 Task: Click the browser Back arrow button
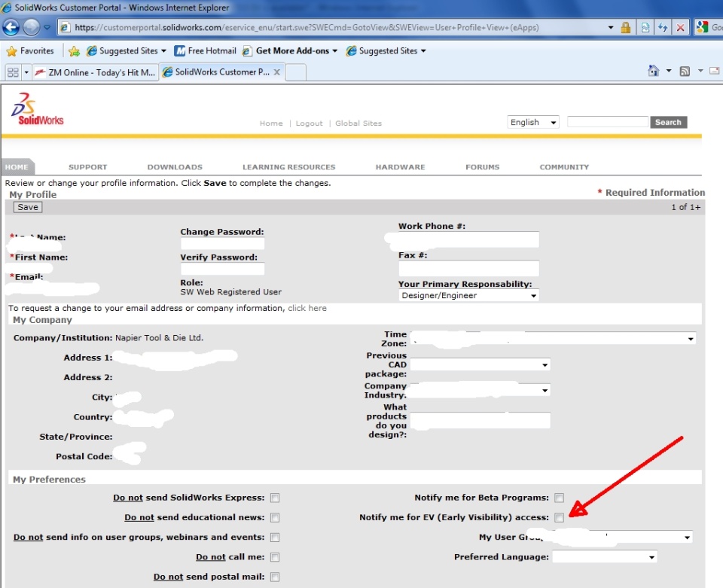coord(11,28)
